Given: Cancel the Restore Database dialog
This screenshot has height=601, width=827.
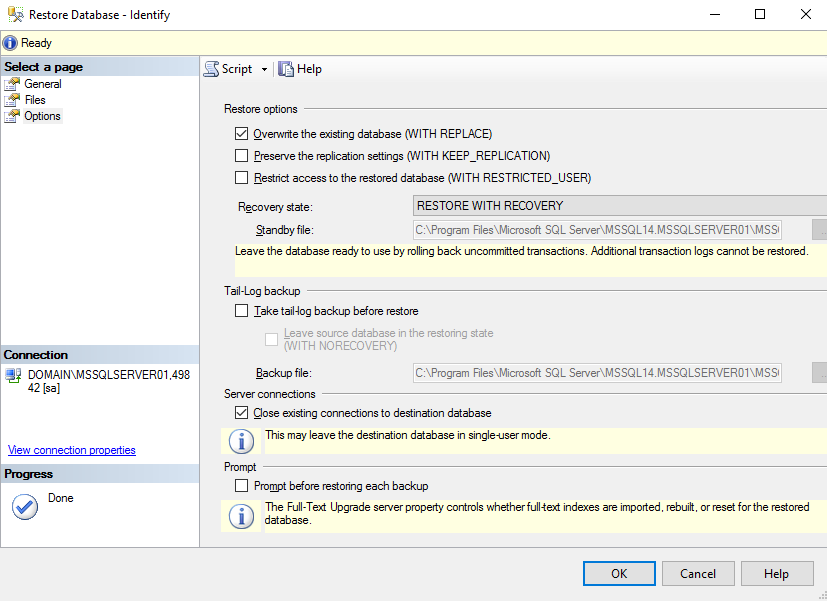Looking at the screenshot, I should pyautogui.click(x=698, y=574).
